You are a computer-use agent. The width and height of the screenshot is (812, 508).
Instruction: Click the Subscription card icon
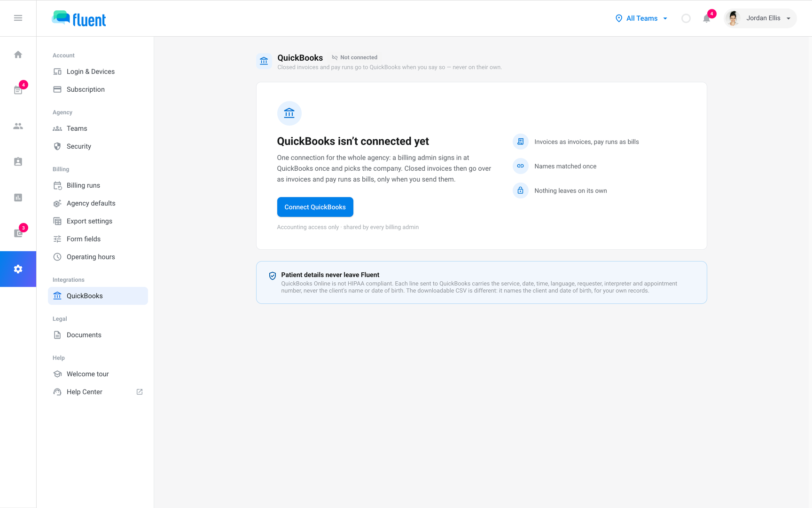click(57, 89)
